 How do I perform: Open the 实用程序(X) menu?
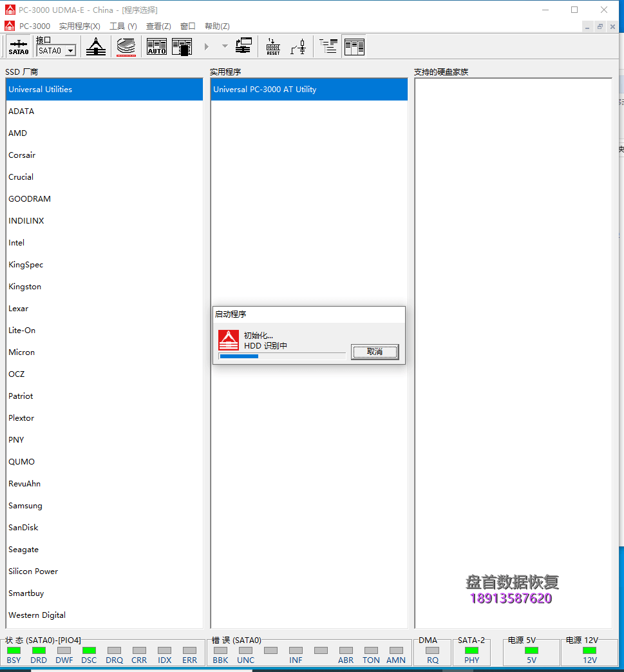tap(80, 26)
